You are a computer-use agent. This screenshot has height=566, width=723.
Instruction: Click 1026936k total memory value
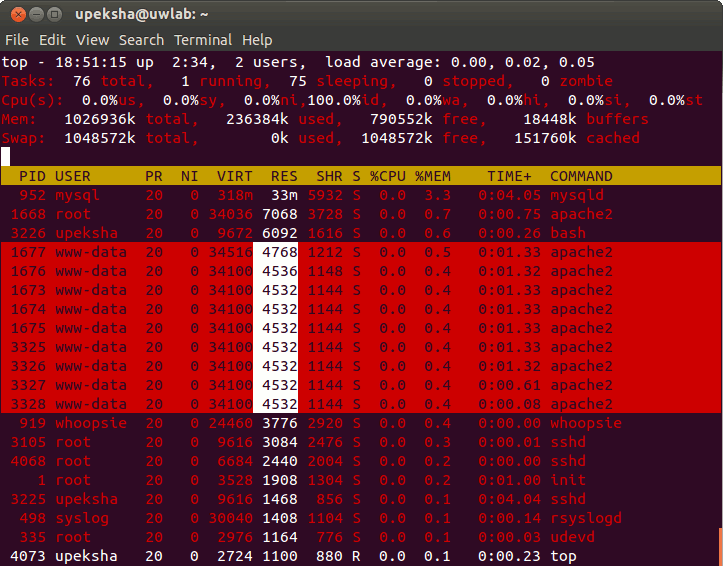click(x=100, y=119)
